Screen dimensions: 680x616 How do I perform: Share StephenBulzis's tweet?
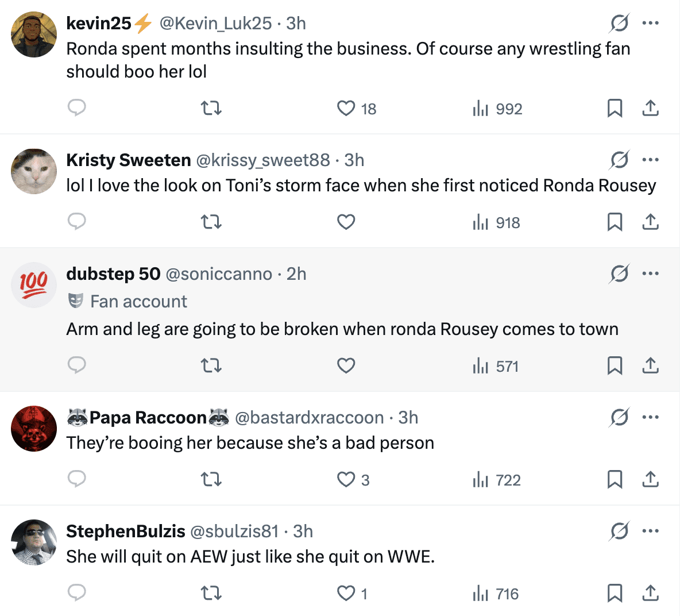650,593
